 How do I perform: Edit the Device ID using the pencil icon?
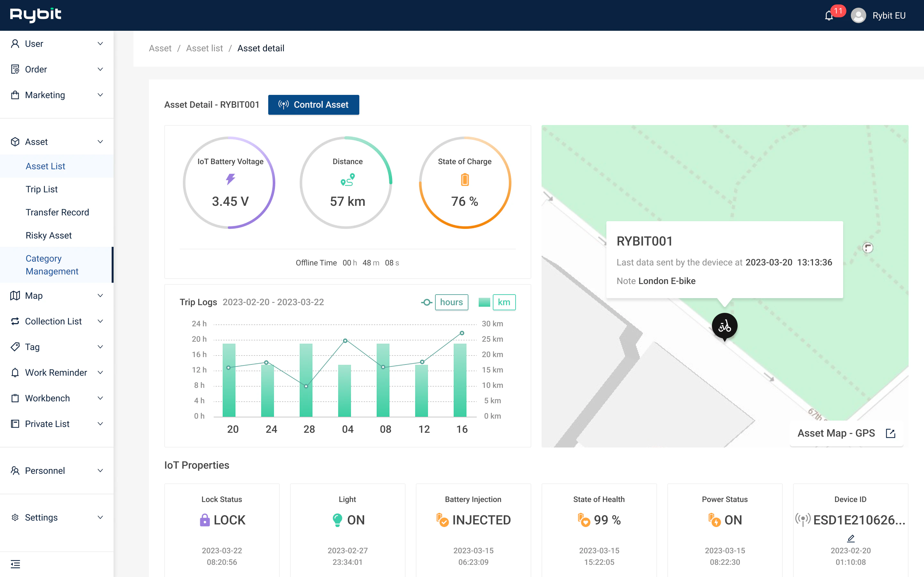pos(850,538)
